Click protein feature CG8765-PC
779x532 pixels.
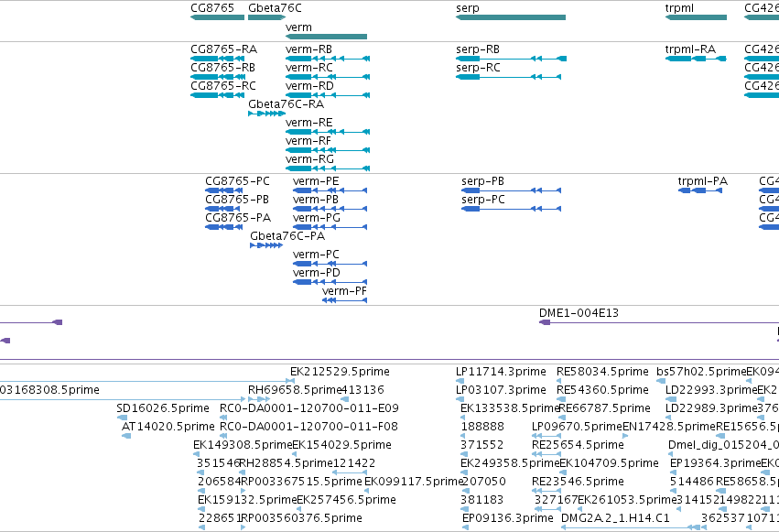point(224,190)
